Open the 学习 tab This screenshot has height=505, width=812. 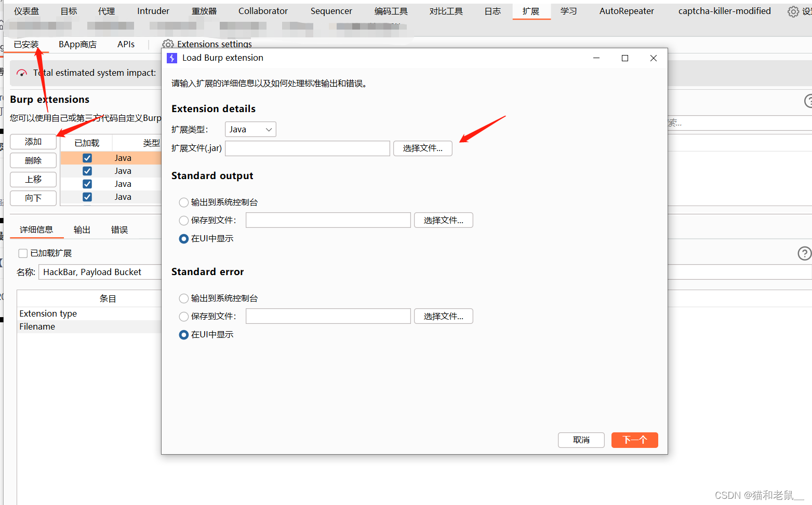coord(569,11)
